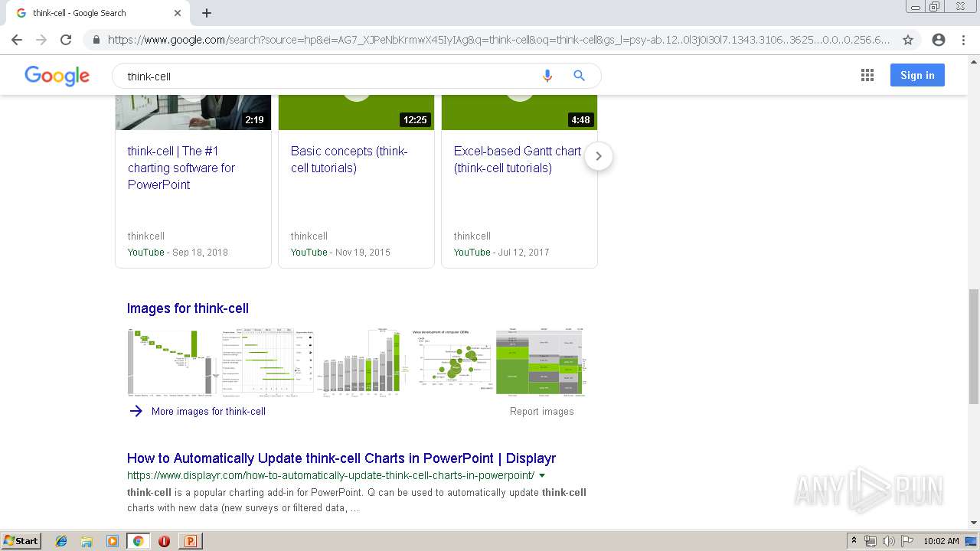Viewport: 980px width, 551px height.
Task: Show next videos with carousel arrow
Action: pos(599,156)
